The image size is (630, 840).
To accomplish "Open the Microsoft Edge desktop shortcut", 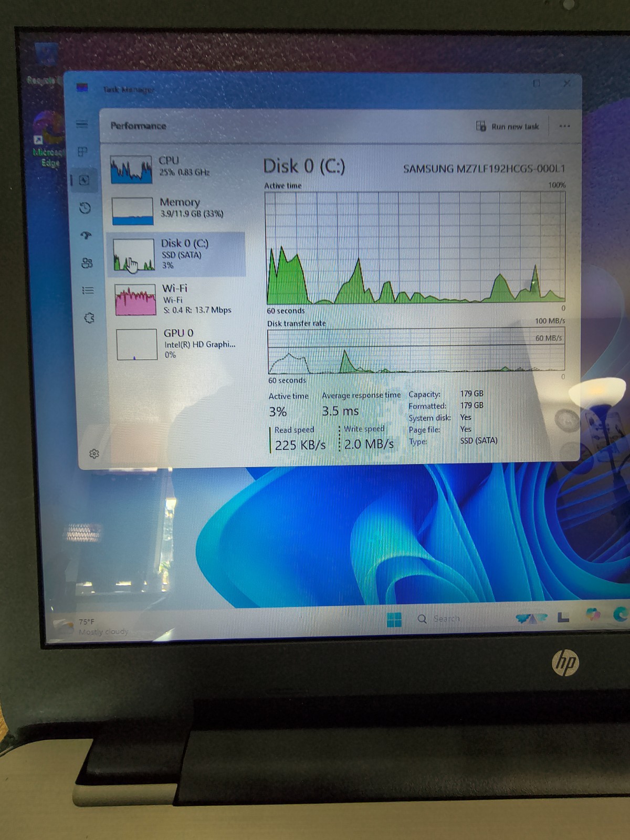I will click(48, 139).
